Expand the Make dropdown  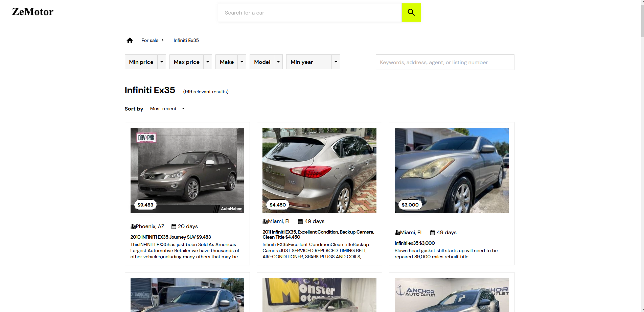pyautogui.click(x=231, y=62)
